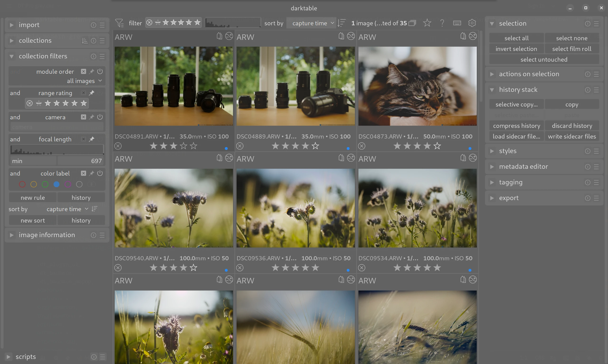Disable the color label rule power switch
Image resolution: width=608 pixels, height=364 pixels.
(x=100, y=173)
